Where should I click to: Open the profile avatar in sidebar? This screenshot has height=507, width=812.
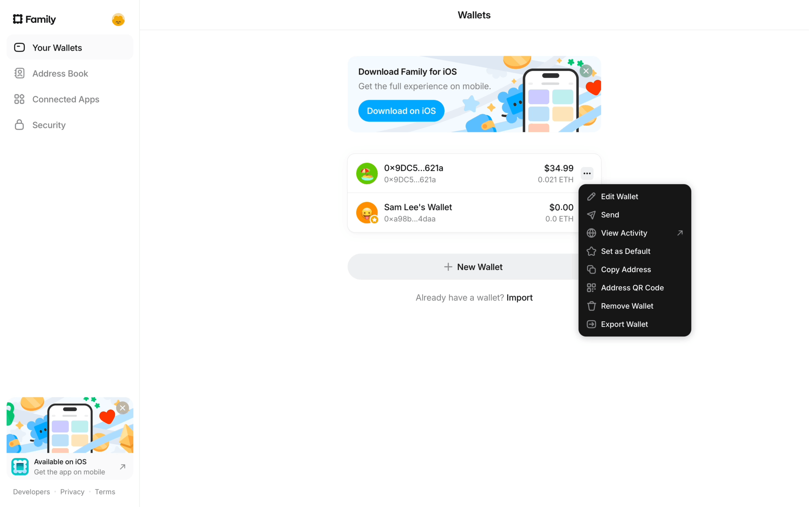tap(118, 20)
